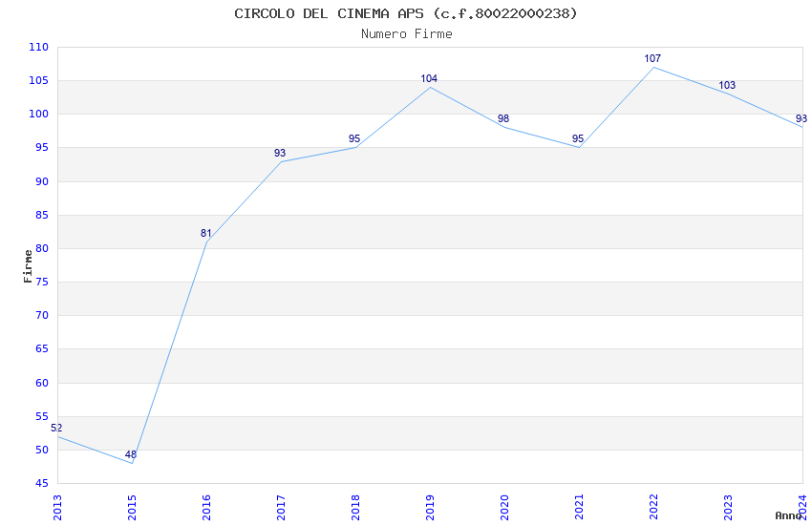Click the data label 48 for 2015
812x525 pixels.
point(131,454)
